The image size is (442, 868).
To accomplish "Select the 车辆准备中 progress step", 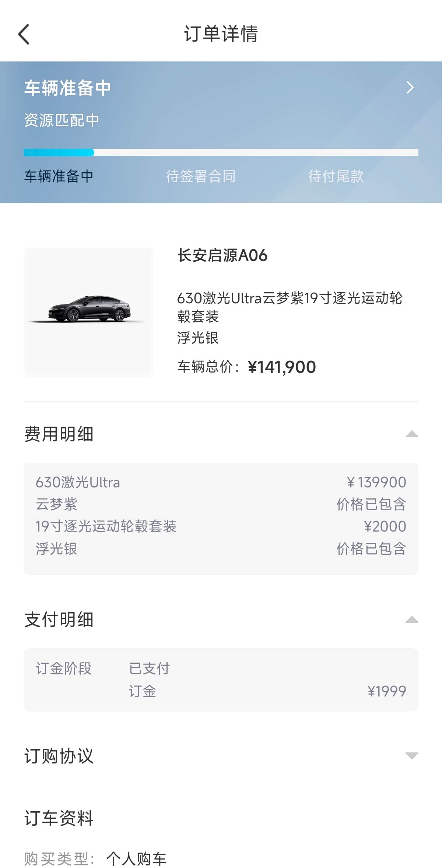I will 59,176.
